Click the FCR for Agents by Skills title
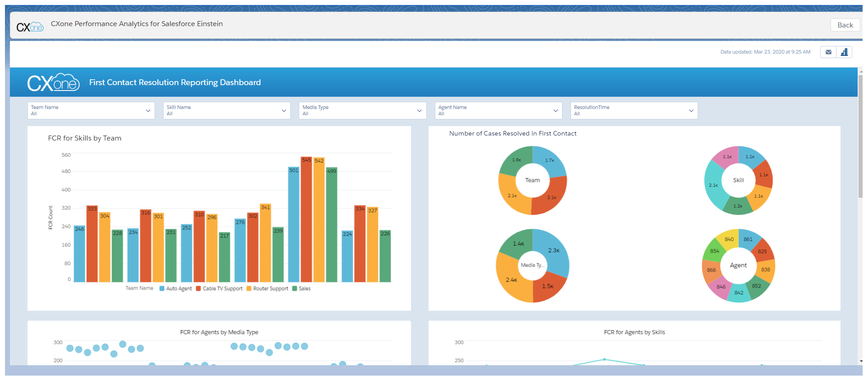 click(634, 332)
